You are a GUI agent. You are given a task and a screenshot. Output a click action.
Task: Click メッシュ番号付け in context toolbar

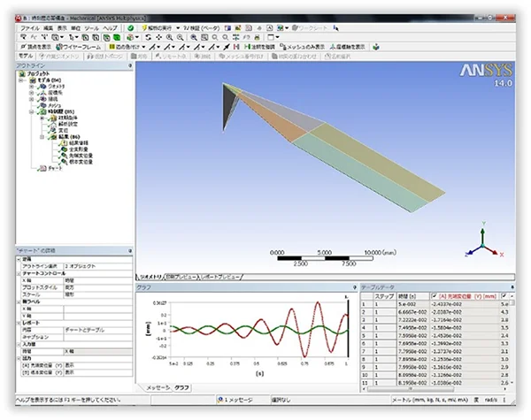click(241, 57)
